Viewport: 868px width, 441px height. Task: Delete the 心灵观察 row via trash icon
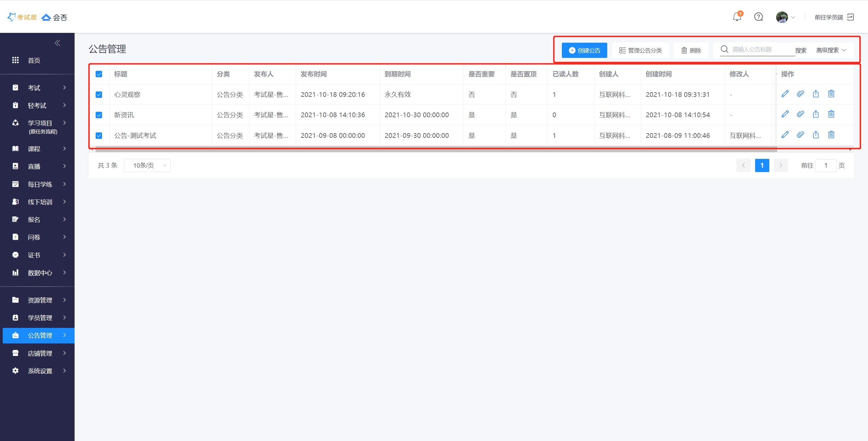(831, 94)
